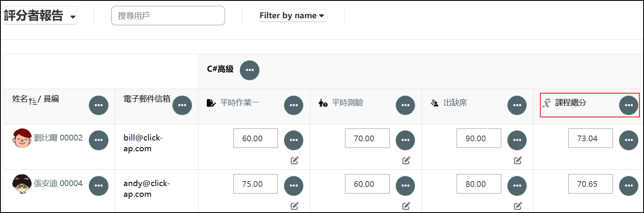644x213 pixels.
Task: Open the 出缺席 column actions menu
Action: (x=517, y=105)
